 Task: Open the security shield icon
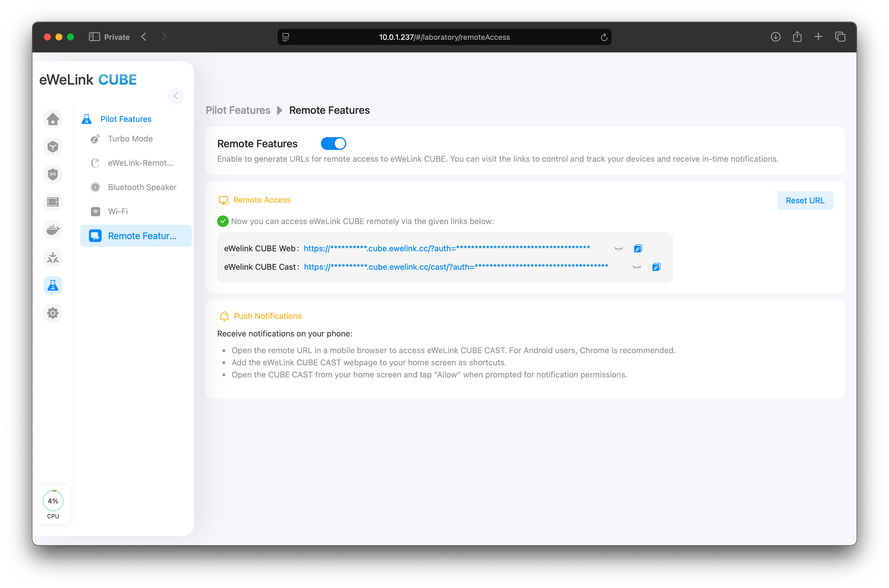pos(53,174)
